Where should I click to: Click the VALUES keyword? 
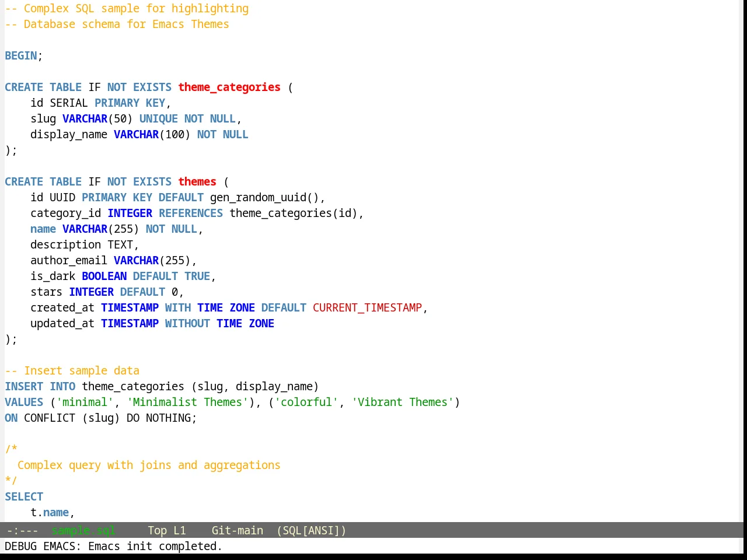[x=24, y=402]
